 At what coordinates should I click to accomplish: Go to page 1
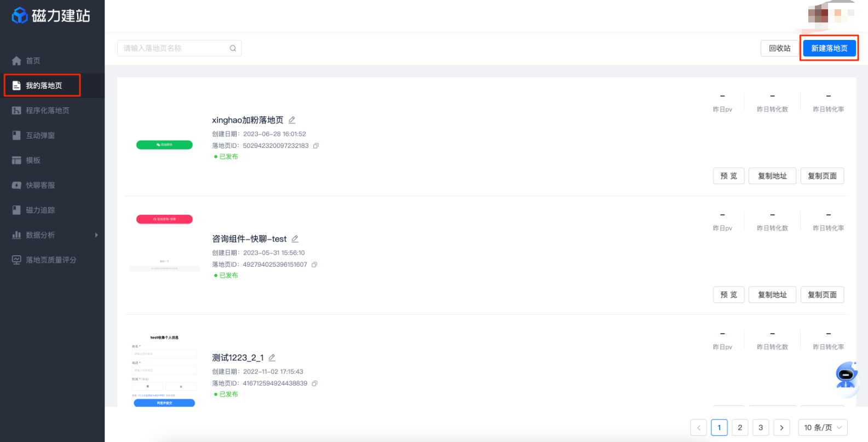pos(719,428)
